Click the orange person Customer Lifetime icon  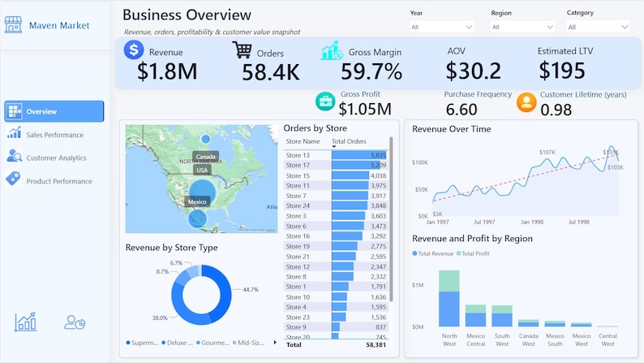tap(526, 102)
